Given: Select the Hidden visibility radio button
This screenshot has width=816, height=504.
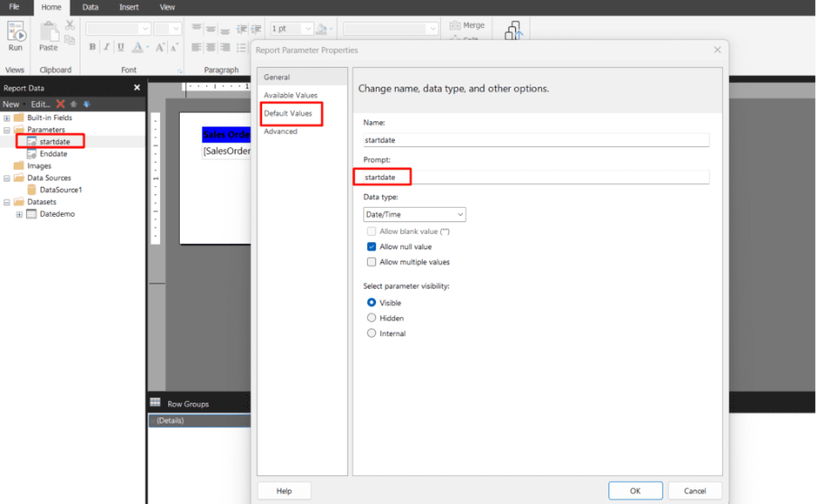Looking at the screenshot, I should (x=371, y=318).
